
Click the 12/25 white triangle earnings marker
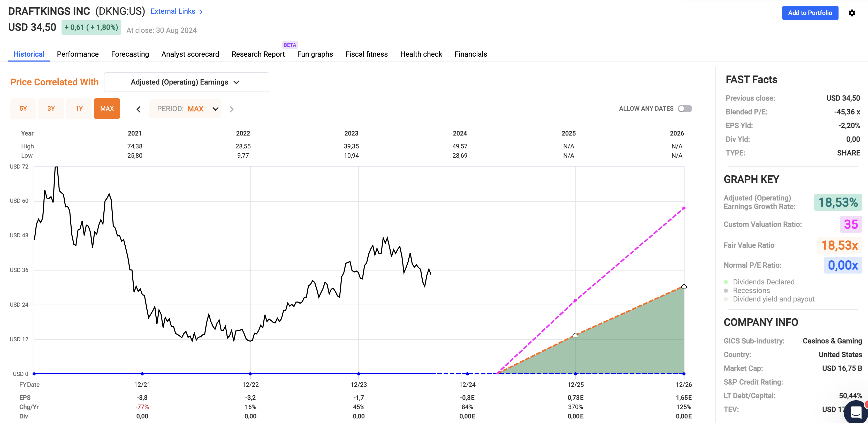pyautogui.click(x=575, y=335)
